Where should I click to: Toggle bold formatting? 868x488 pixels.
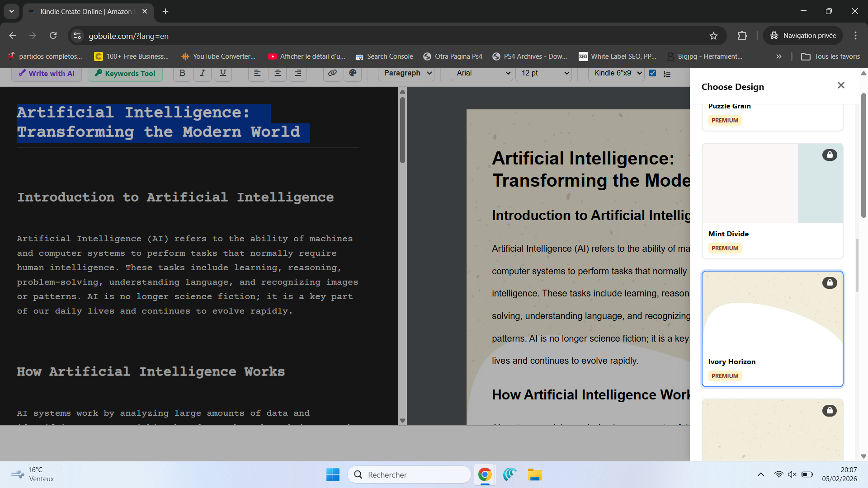(182, 73)
